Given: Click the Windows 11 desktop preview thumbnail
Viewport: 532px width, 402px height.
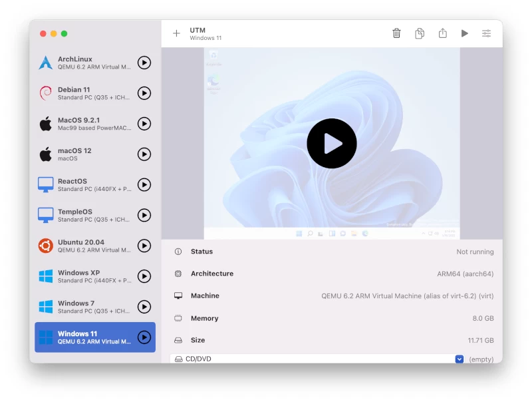Looking at the screenshot, I should tap(332, 143).
